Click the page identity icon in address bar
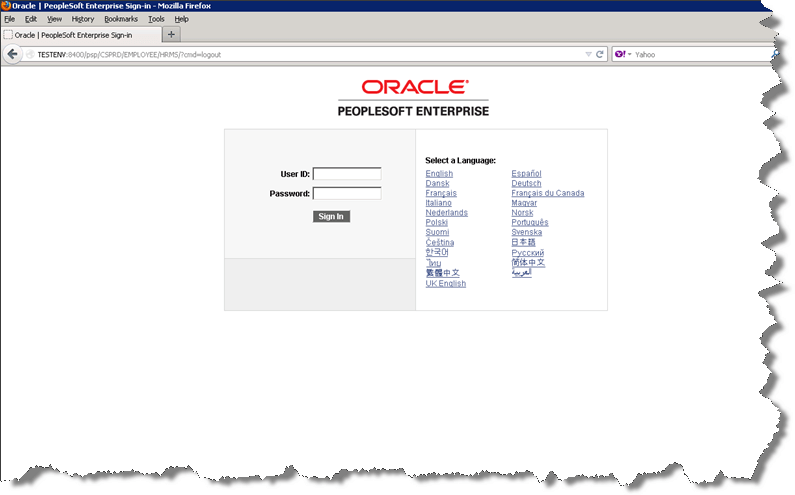The image size is (795, 495). (30, 54)
